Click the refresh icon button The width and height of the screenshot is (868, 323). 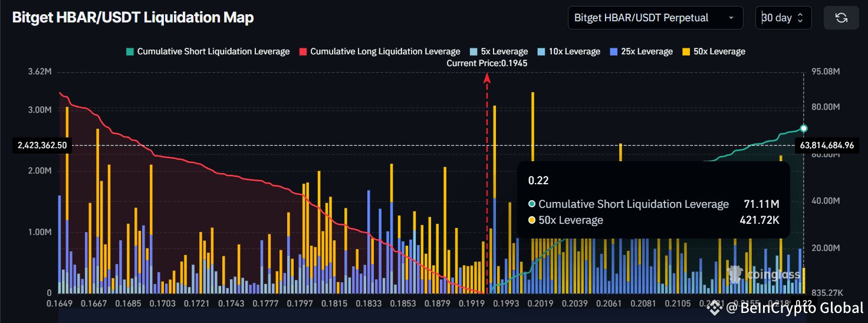click(x=841, y=18)
